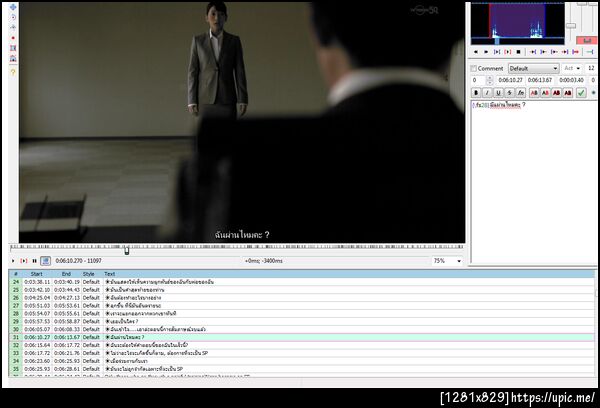The width and height of the screenshot is (600, 408).
Task: Play current line in video controls
Action: (24, 261)
